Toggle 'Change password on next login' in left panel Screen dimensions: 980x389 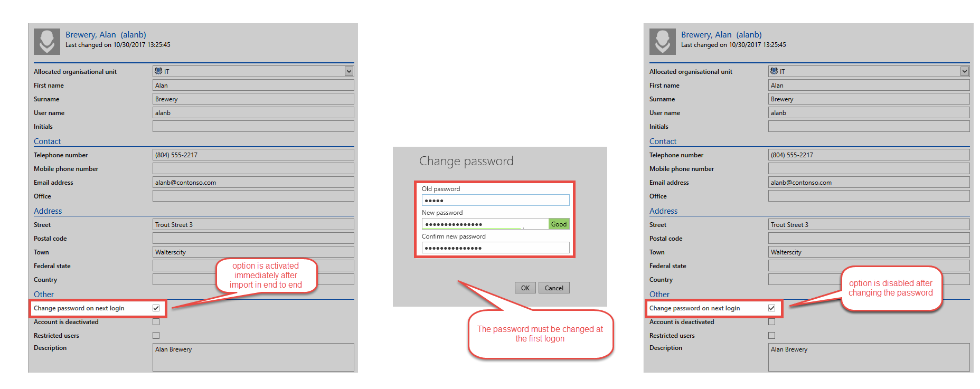point(156,308)
